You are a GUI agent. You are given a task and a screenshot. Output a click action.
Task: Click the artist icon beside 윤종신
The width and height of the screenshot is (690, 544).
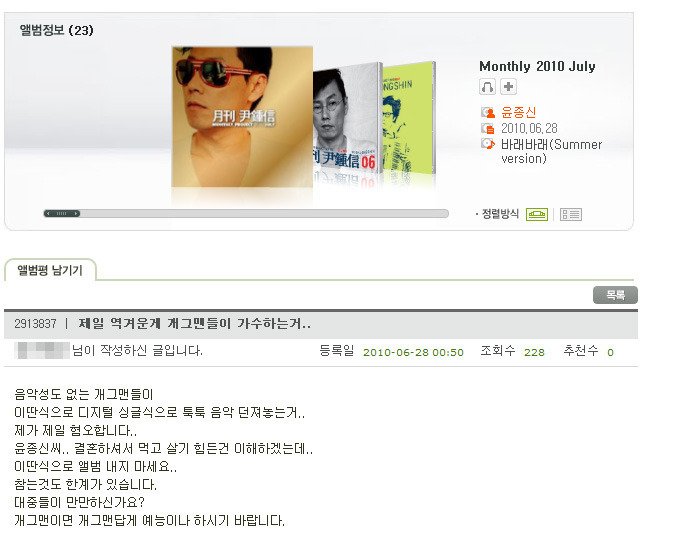[488, 113]
